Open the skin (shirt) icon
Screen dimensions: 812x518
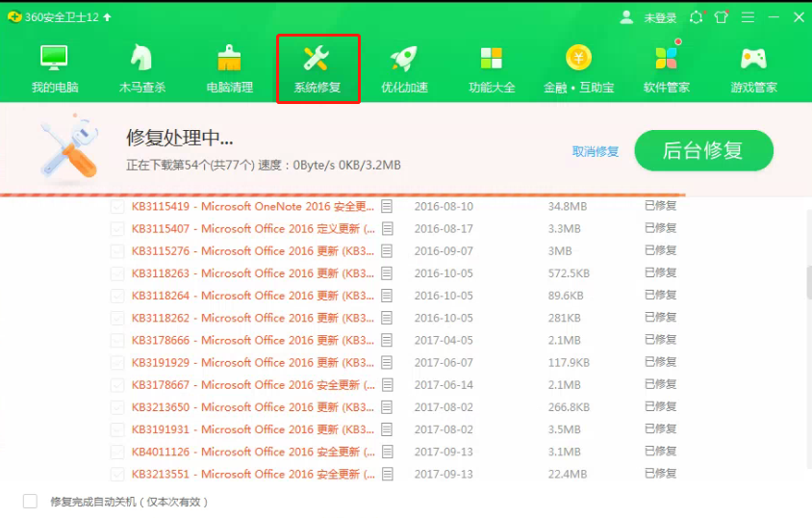pos(721,17)
